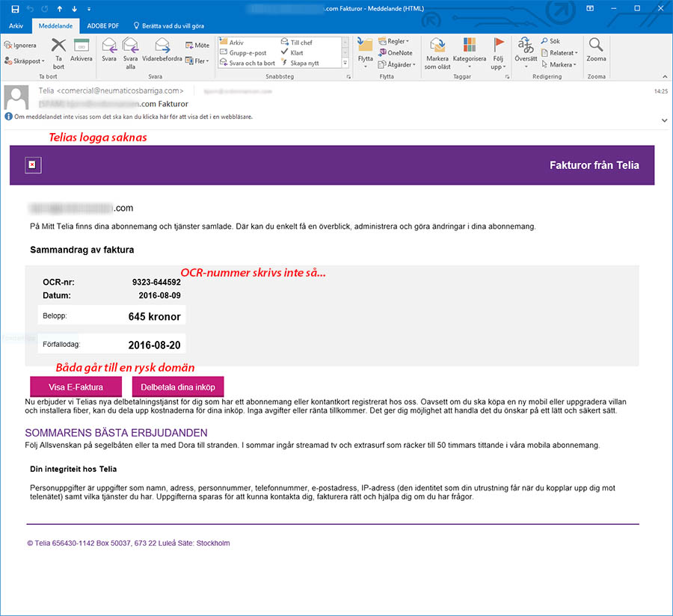Viewport: 673px width, 616px height.
Task: Reply with a meeting using Möte
Action: pyautogui.click(x=197, y=45)
